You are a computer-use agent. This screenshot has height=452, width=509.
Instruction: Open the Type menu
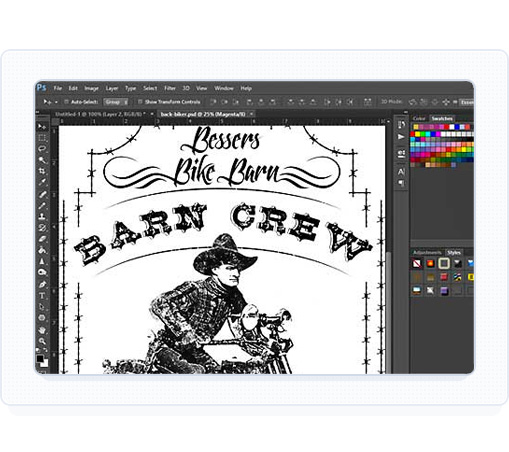130,88
